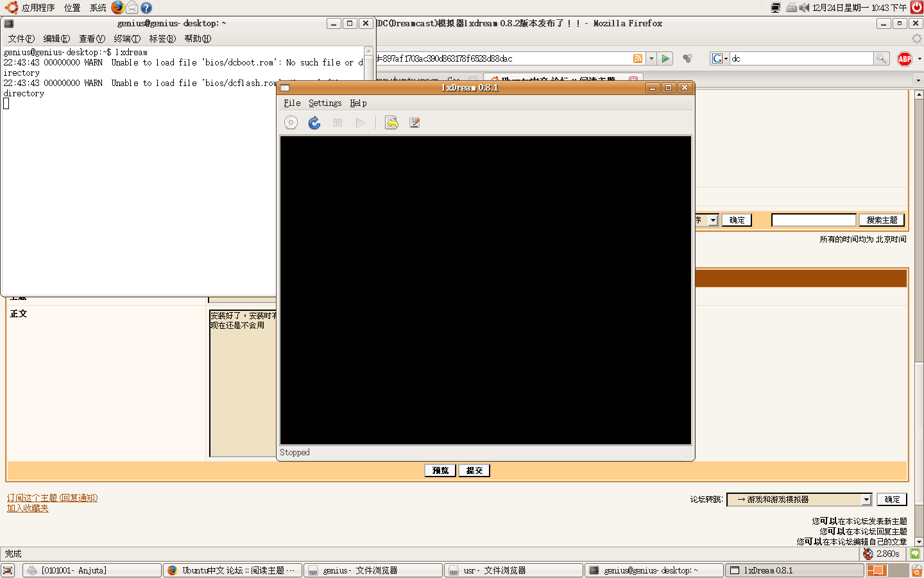Click 加入收藏夹 link

[28, 508]
